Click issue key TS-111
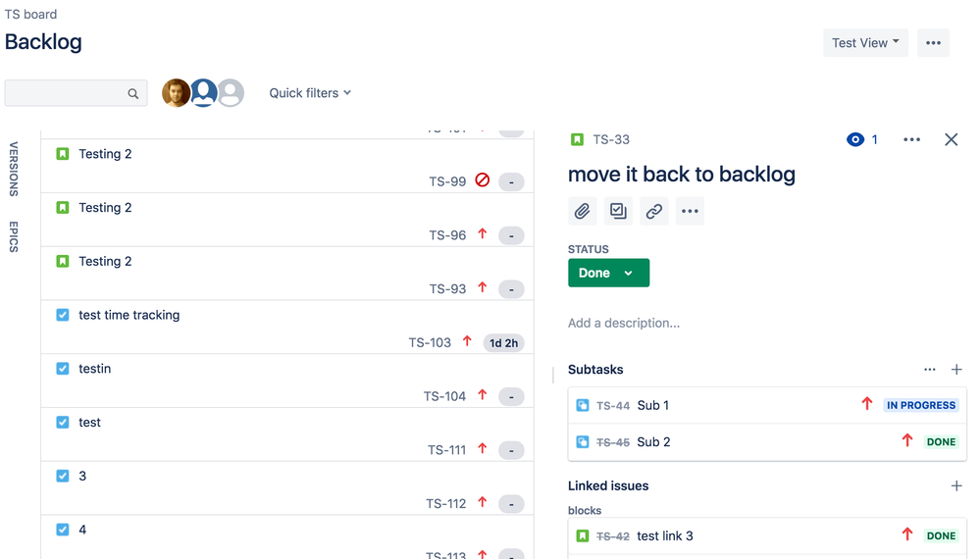Viewport: 980px width, 559px height. tap(447, 450)
